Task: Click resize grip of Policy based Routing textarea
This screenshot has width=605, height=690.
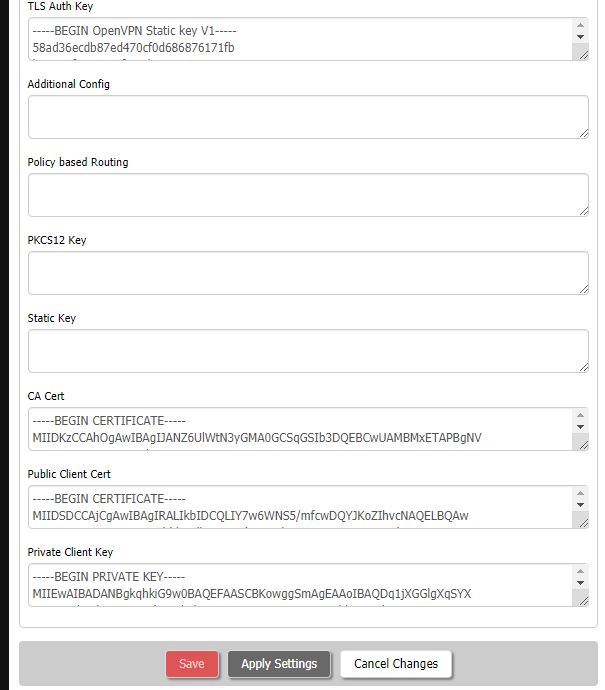Action: point(583,211)
